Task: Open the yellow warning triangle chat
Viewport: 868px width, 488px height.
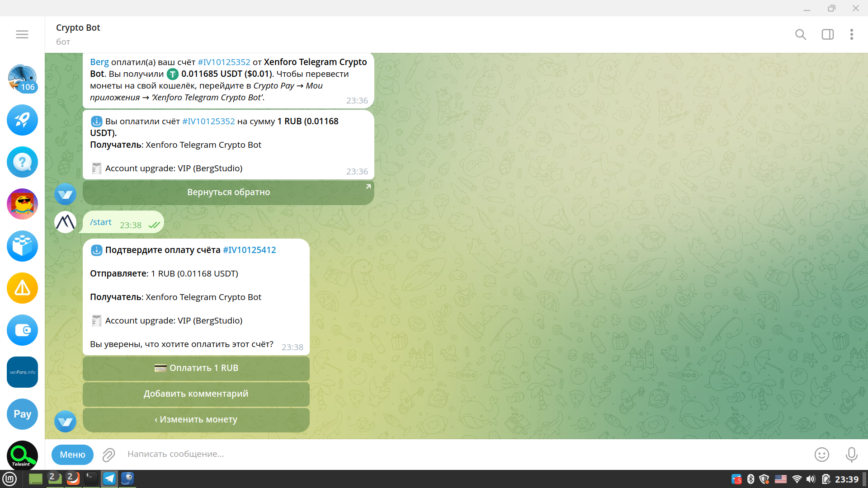Action: tap(22, 288)
